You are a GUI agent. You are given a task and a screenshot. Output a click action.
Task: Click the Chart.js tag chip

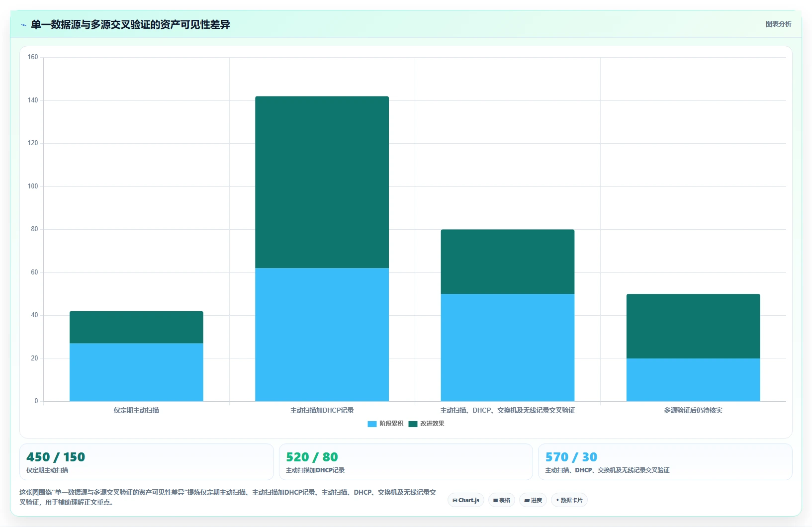(x=466, y=500)
